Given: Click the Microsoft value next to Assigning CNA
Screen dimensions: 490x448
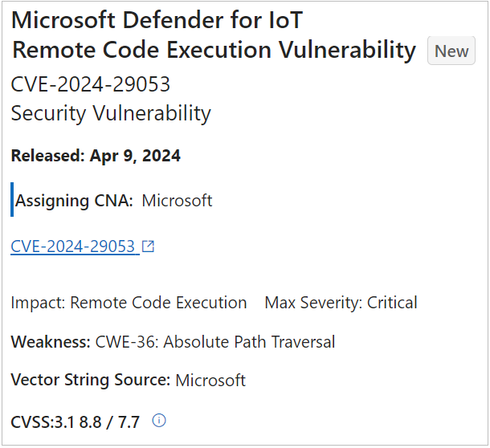Looking at the screenshot, I should tap(177, 200).
